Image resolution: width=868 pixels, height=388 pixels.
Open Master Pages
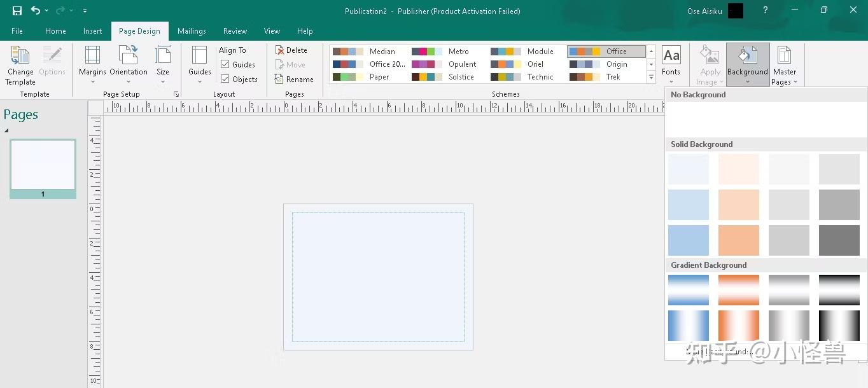(x=784, y=64)
